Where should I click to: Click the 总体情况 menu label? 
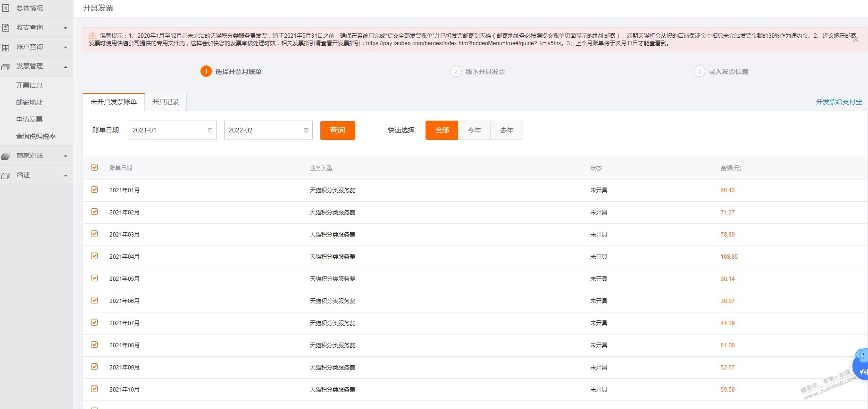(x=30, y=8)
